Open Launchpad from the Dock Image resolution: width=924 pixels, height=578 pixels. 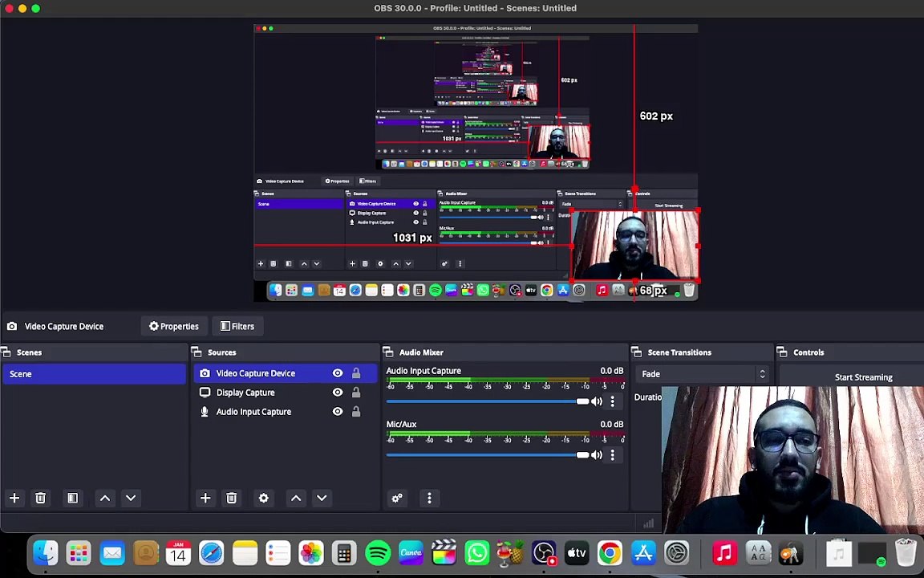[x=79, y=553]
